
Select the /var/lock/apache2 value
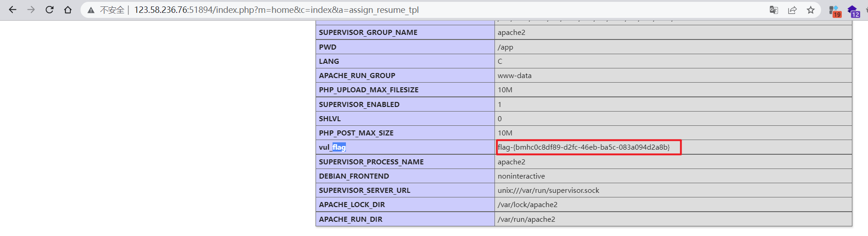[x=528, y=204]
